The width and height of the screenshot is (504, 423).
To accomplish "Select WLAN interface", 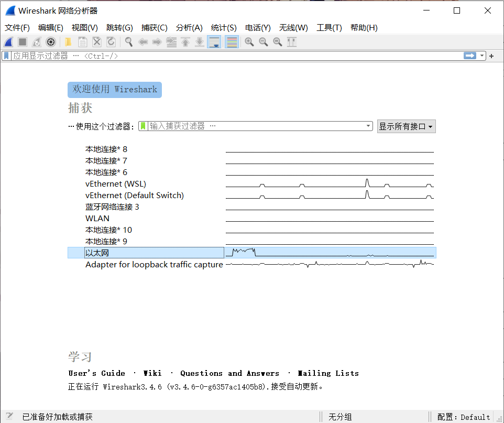I will [251, 219].
